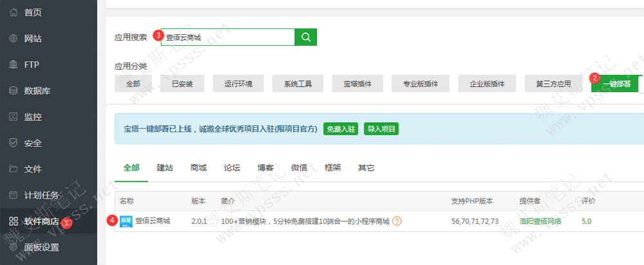This screenshot has height=265, width=644.
Task: Click the gear icon beside 面板设置
Action: (14, 247)
